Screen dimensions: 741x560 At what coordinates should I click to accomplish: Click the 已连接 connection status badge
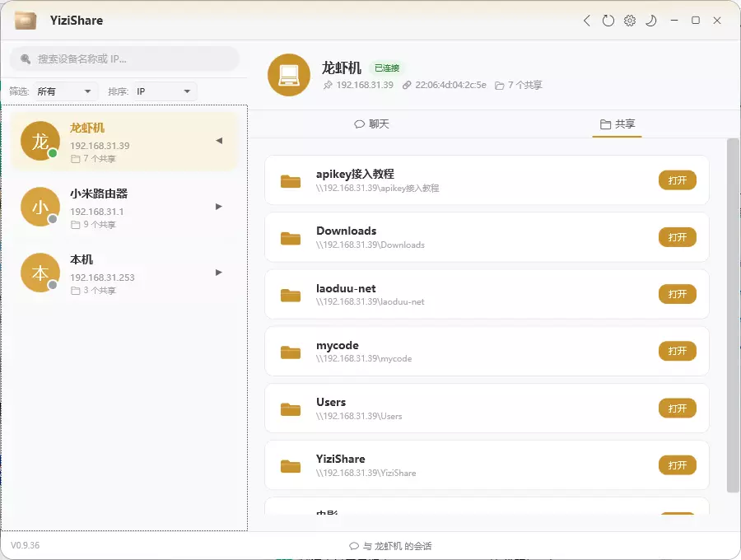[x=387, y=68]
